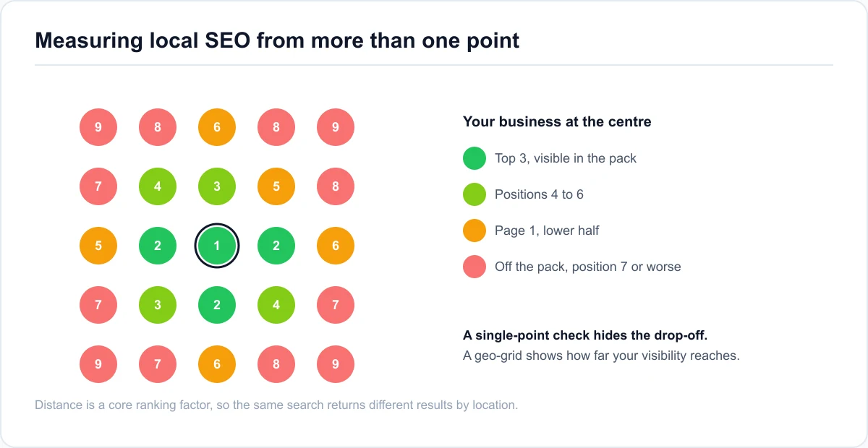
Task: Click the orange 5 circle left of a green 2
Action: click(98, 246)
